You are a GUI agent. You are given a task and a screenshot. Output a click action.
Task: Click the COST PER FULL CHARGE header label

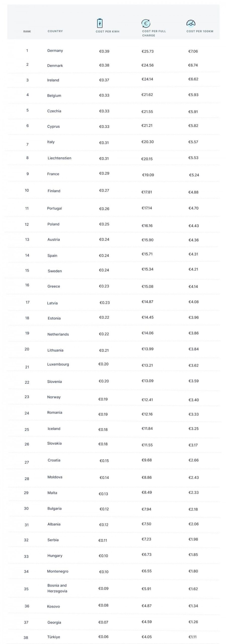(154, 33)
